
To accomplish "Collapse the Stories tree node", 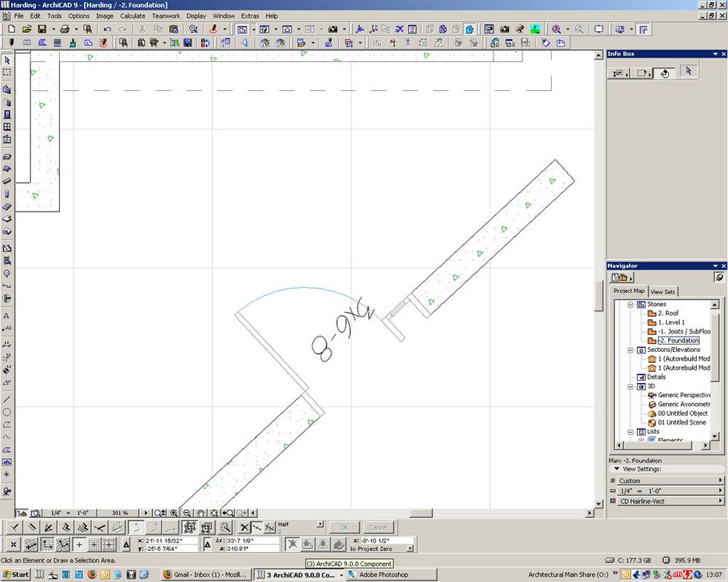I will pos(631,304).
